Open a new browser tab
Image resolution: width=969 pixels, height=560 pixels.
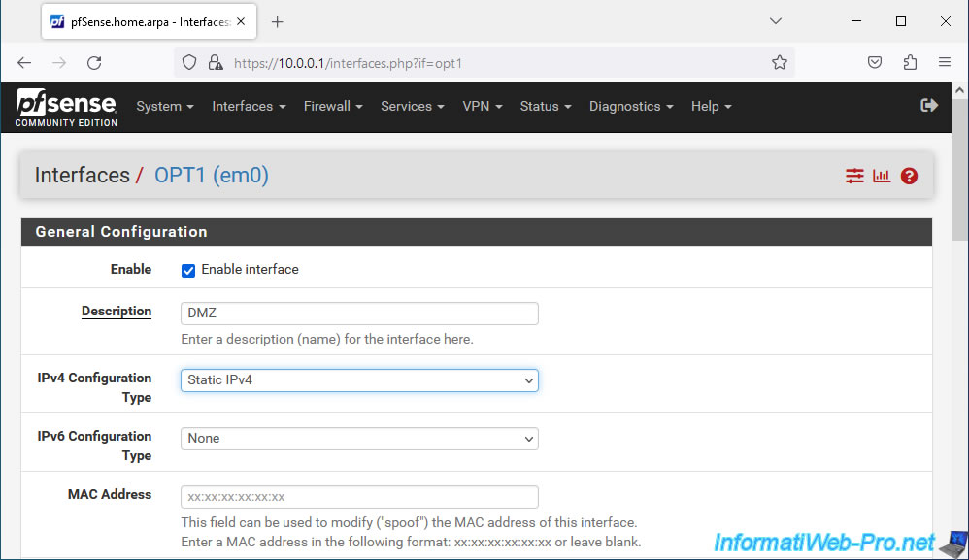click(x=278, y=21)
